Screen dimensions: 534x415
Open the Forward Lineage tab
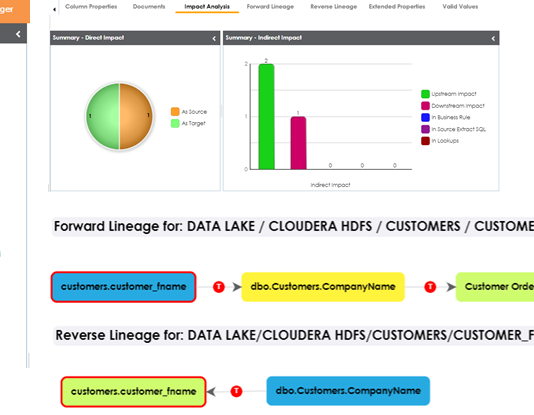click(270, 6)
